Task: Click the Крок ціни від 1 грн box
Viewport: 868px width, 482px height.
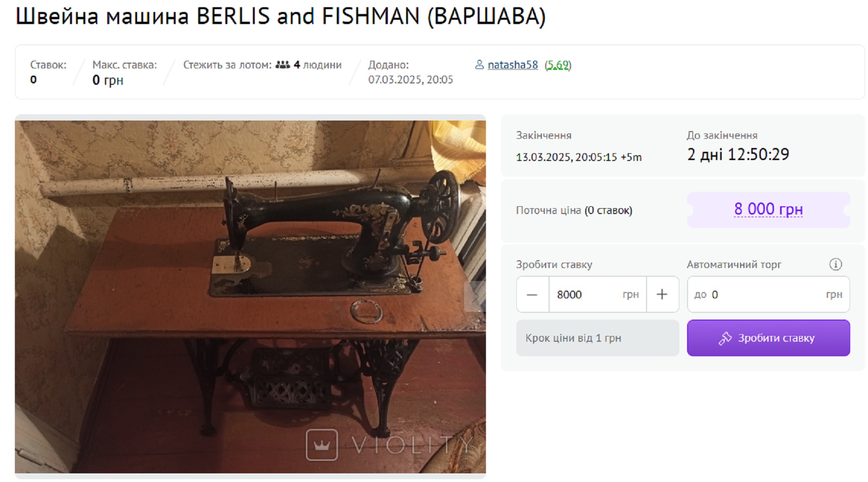Action: [x=597, y=338]
